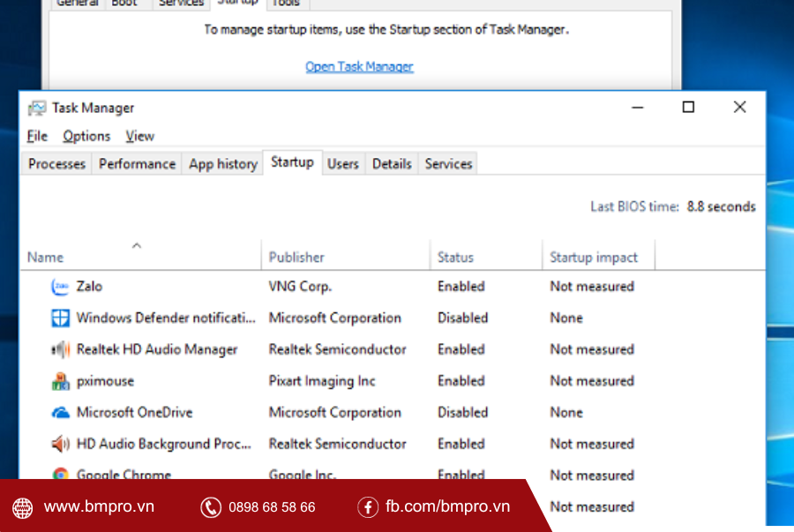
Task: Click None impact in the OneDrive row
Action: 566,413
